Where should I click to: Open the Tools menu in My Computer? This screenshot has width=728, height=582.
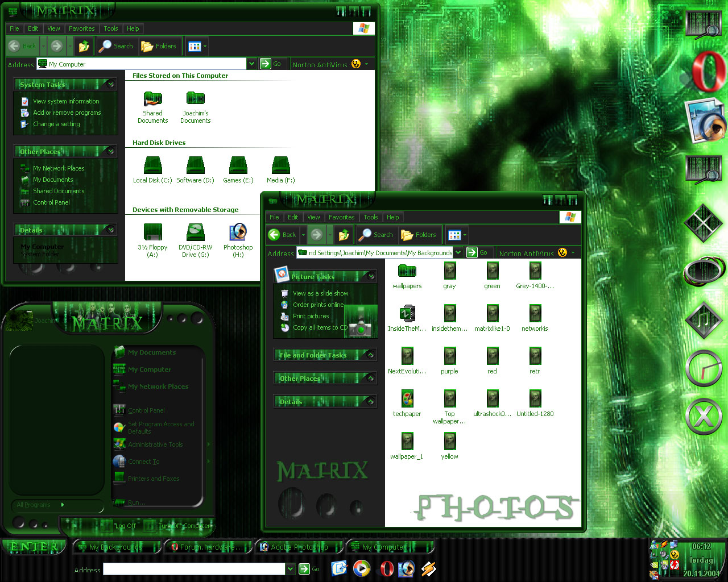(111, 28)
